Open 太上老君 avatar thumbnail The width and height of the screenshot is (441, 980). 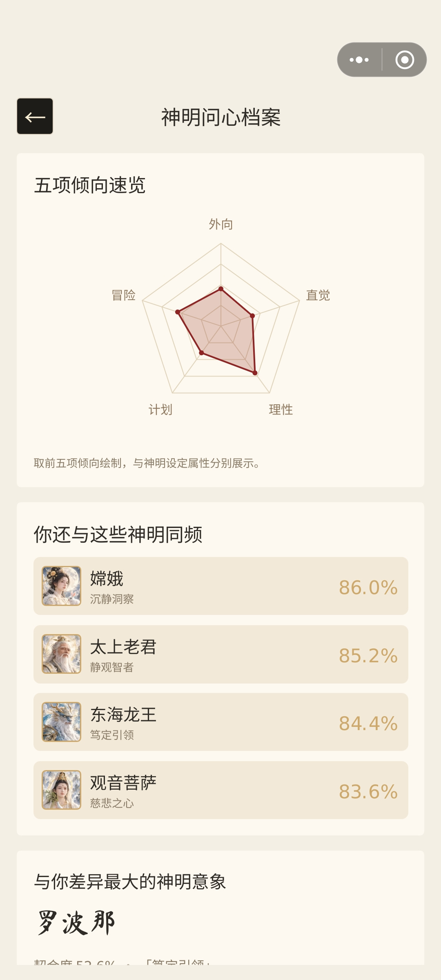click(x=62, y=654)
